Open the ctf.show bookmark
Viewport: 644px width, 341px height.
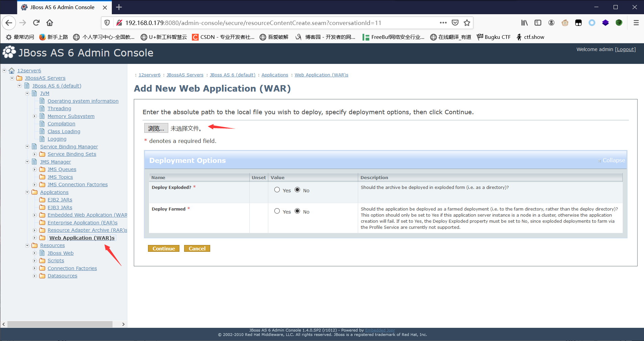[x=530, y=37]
